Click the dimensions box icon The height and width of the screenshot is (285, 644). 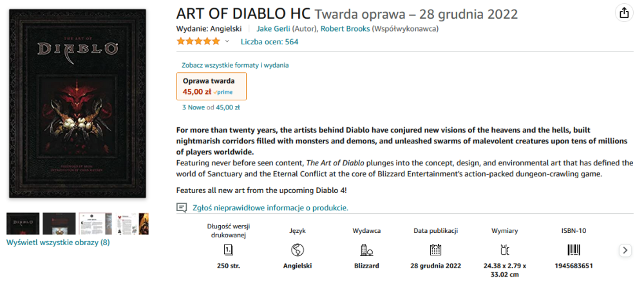click(504, 250)
